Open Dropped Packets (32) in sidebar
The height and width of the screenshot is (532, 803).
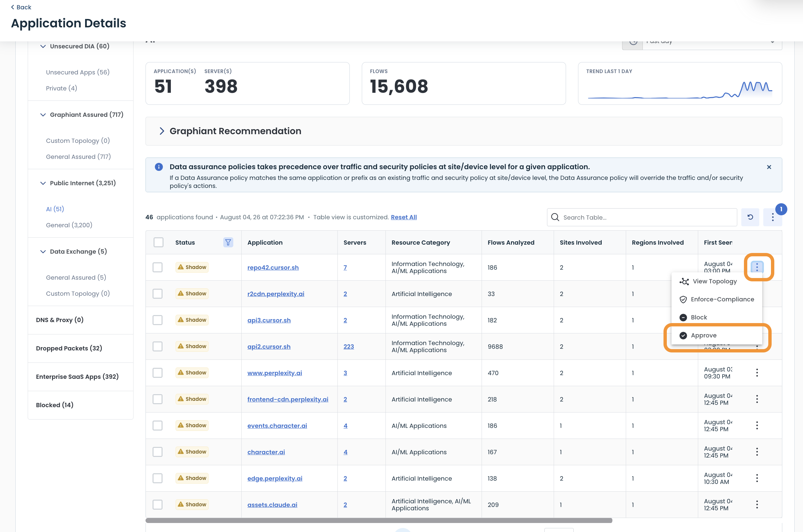(69, 348)
